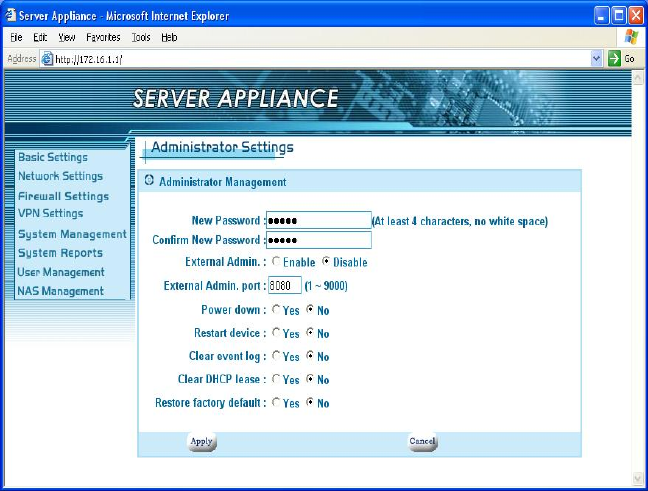Click the green Go arrow icon
This screenshot has height=491, width=648.
click(615, 59)
